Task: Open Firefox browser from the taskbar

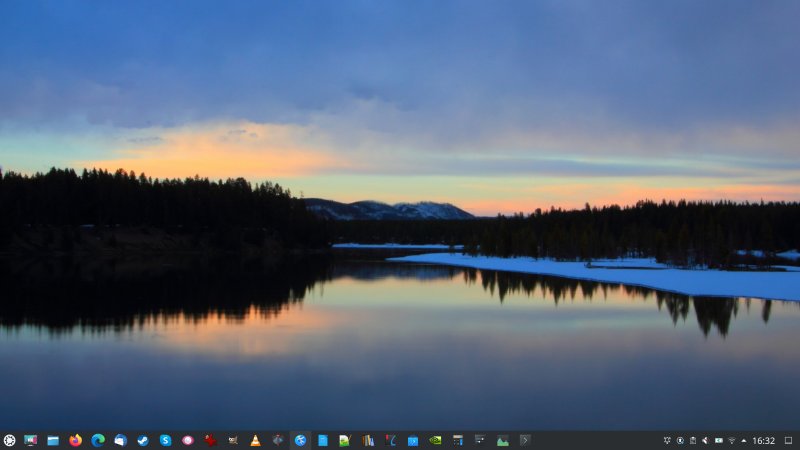Action: point(76,440)
